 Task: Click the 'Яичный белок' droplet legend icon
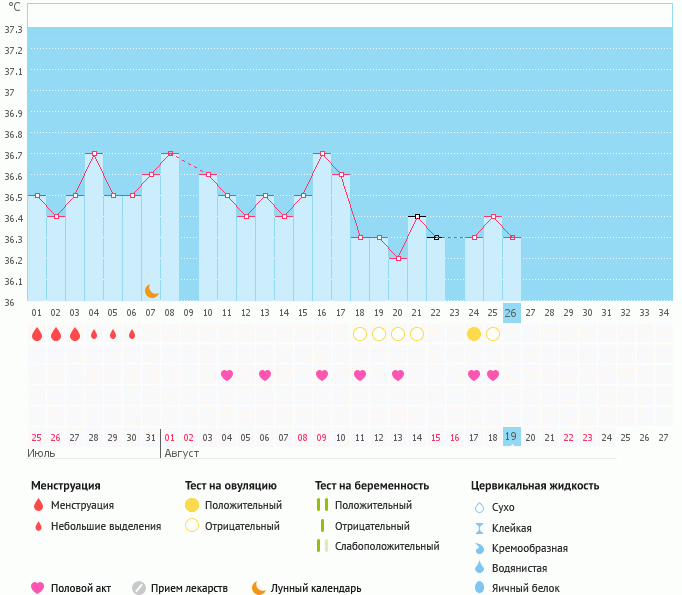pos(480,588)
